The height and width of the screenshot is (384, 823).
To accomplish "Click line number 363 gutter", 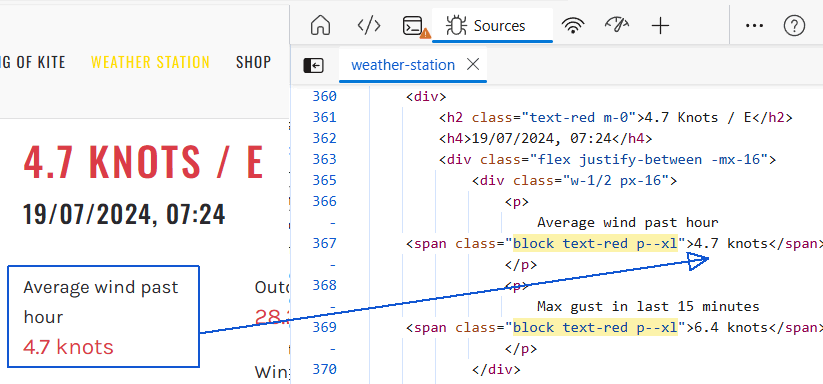I will [x=324, y=159].
